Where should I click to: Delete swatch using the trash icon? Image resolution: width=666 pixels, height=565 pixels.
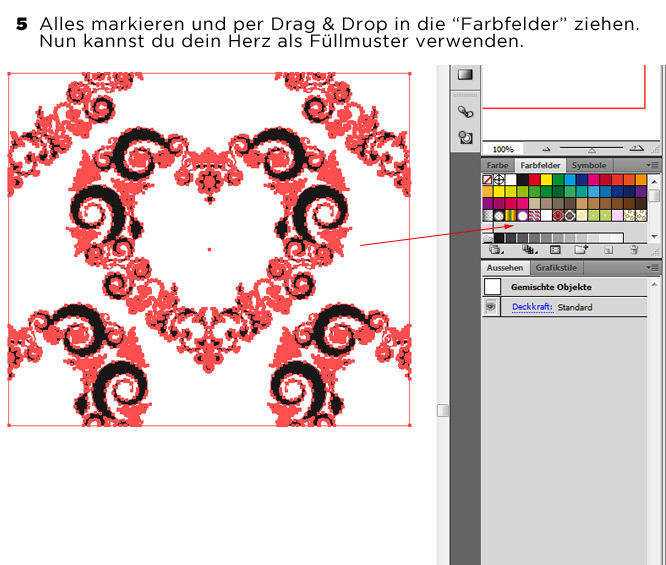[x=634, y=251]
